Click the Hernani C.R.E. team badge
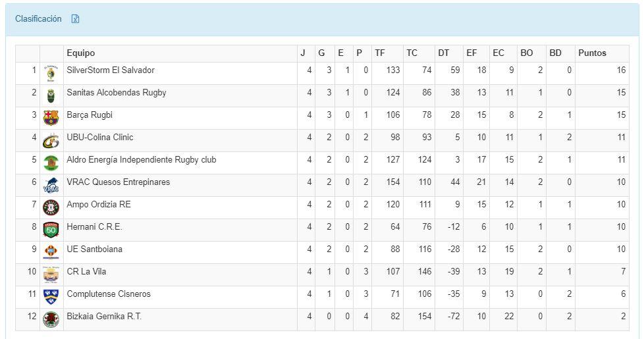 [x=51, y=230]
